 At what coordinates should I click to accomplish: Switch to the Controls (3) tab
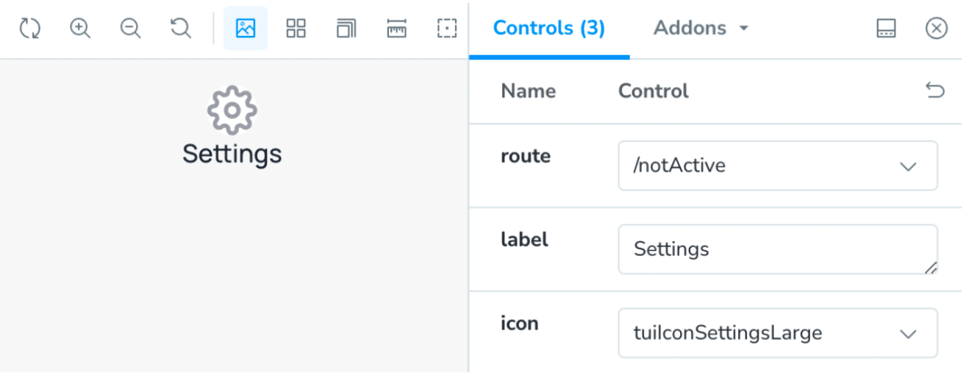coord(548,29)
